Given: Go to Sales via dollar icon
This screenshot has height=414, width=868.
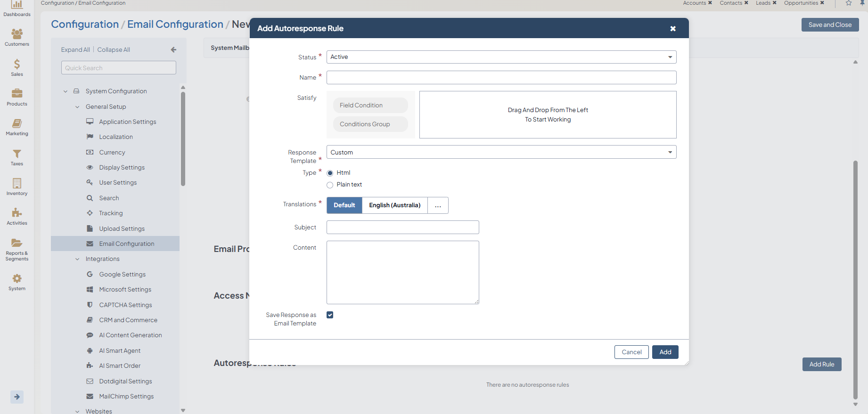Looking at the screenshot, I should tap(17, 64).
